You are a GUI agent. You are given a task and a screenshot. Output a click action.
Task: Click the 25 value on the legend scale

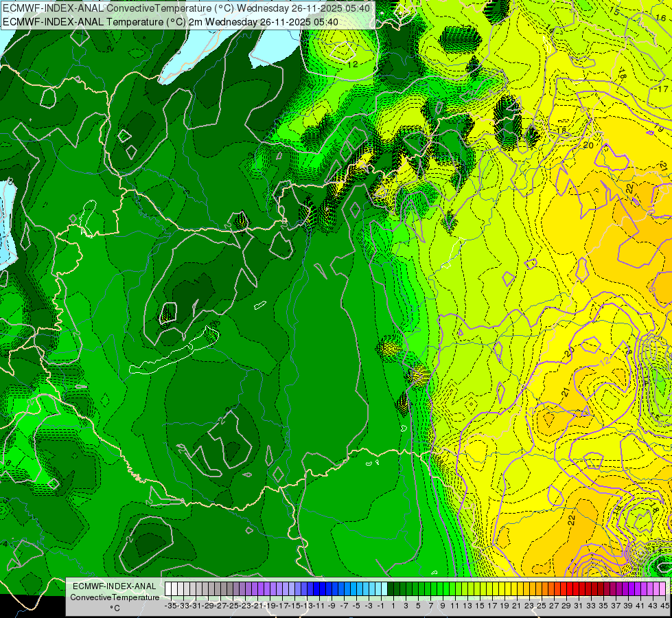coord(541,606)
